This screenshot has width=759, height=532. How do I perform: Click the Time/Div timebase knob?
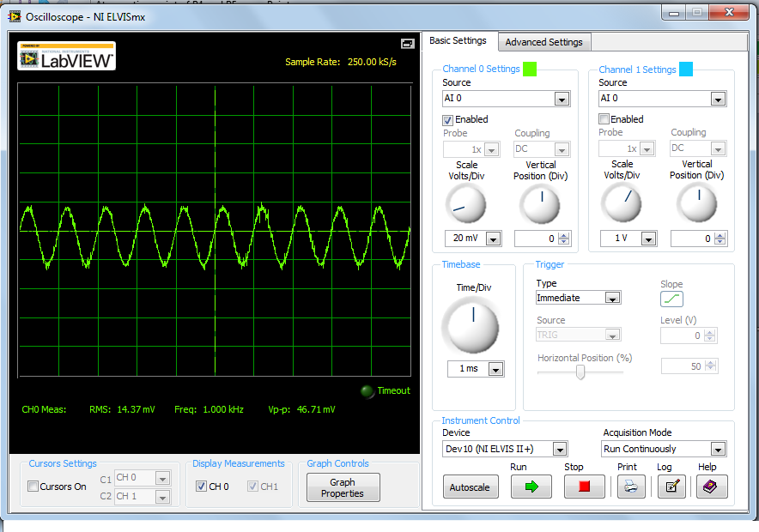point(471,326)
